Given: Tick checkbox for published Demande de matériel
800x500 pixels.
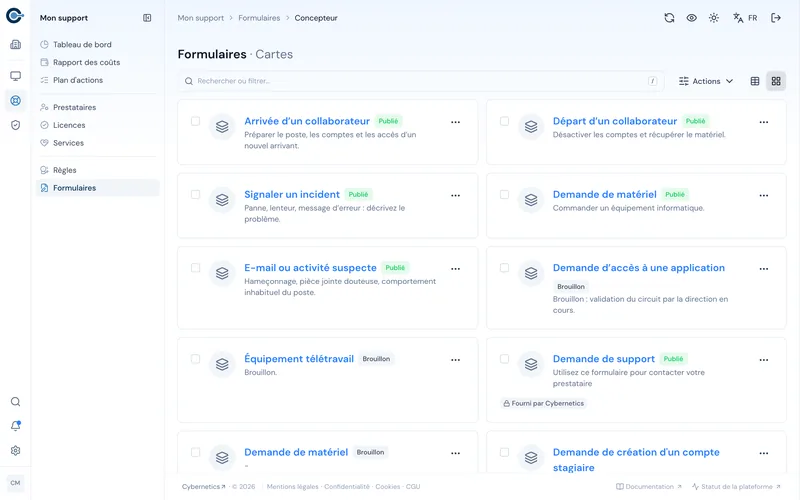Looking at the screenshot, I should point(504,194).
